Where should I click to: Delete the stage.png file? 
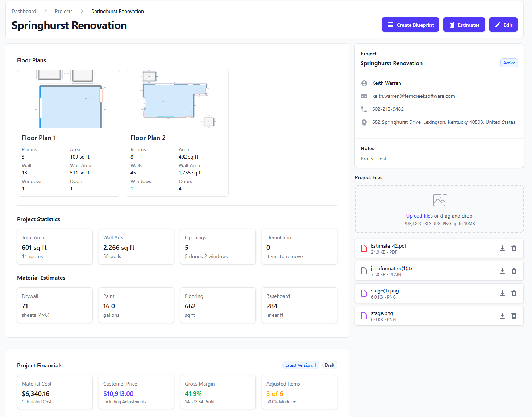pos(514,316)
